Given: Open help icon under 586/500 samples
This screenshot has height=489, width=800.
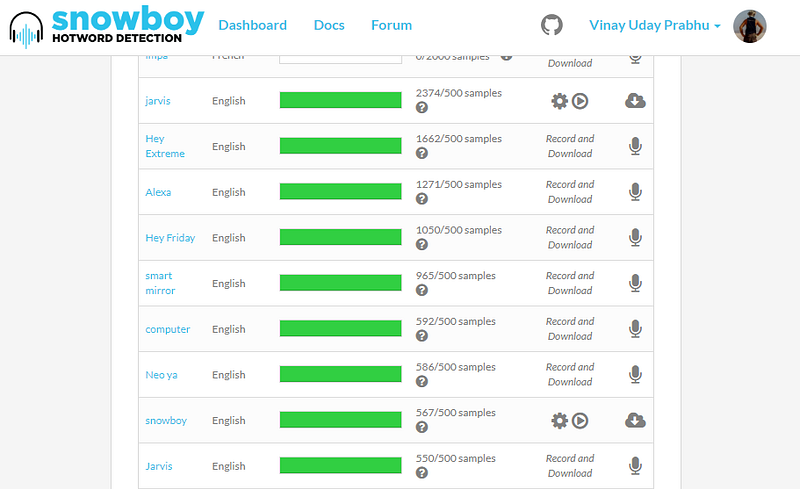Looking at the screenshot, I should pos(421,382).
